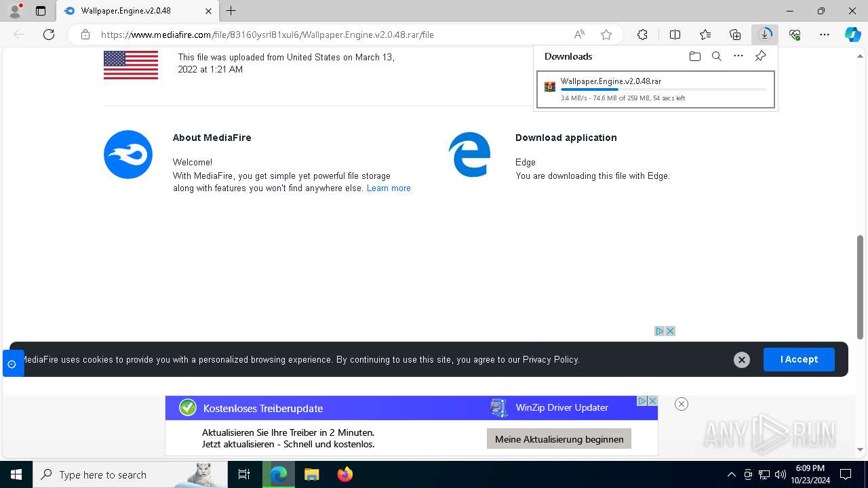Toggle Split screen view icon
This screenshot has height=488, width=868.
[675, 35]
